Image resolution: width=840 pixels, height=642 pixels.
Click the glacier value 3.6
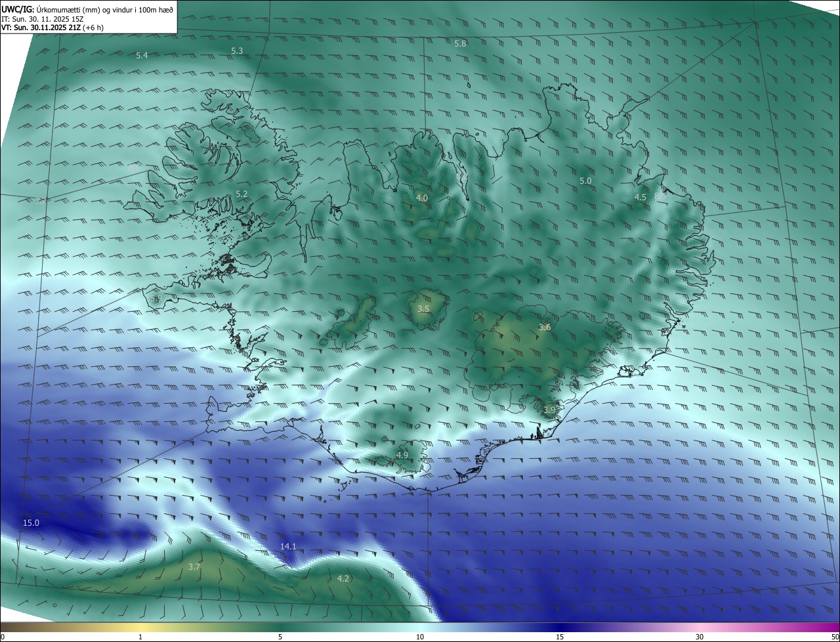[545, 327]
